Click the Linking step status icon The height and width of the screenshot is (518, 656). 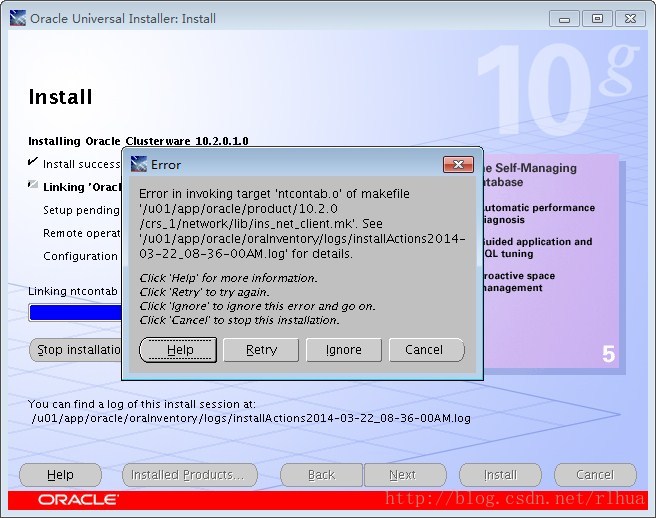coord(33,185)
